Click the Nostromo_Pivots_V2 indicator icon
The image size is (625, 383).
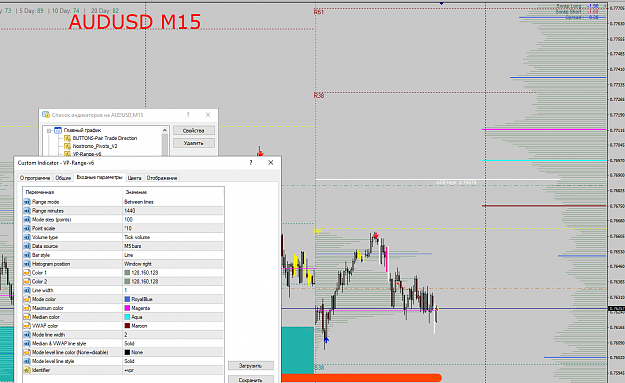(x=67, y=146)
